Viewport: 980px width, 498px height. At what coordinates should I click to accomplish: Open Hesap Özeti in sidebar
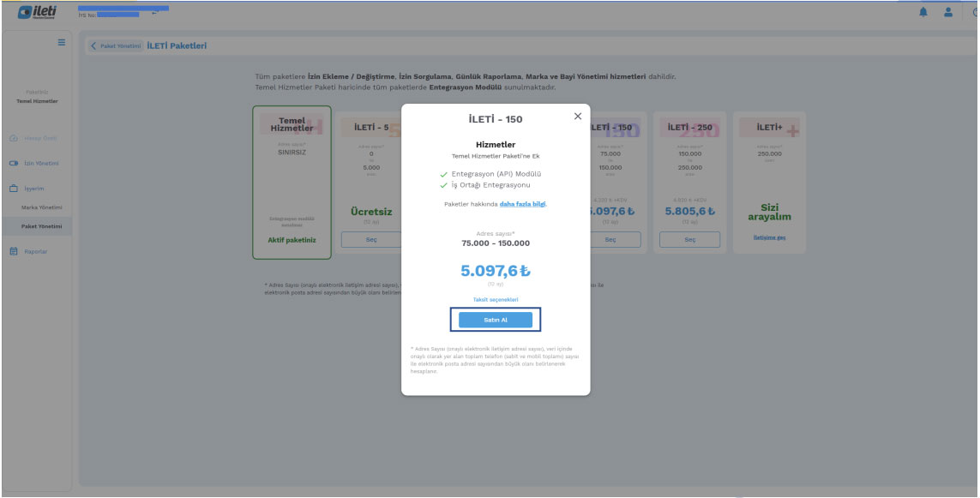point(33,138)
